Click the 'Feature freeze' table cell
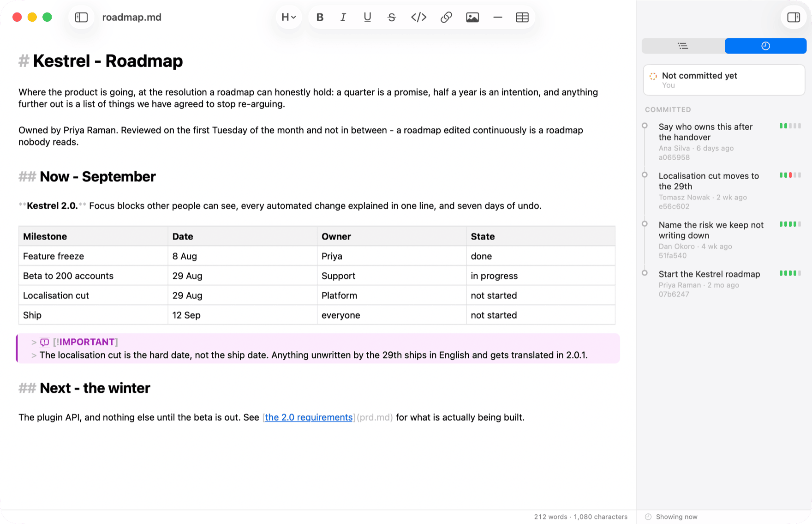The height and width of the screenshot is (524, 812). tap(93, 256)
